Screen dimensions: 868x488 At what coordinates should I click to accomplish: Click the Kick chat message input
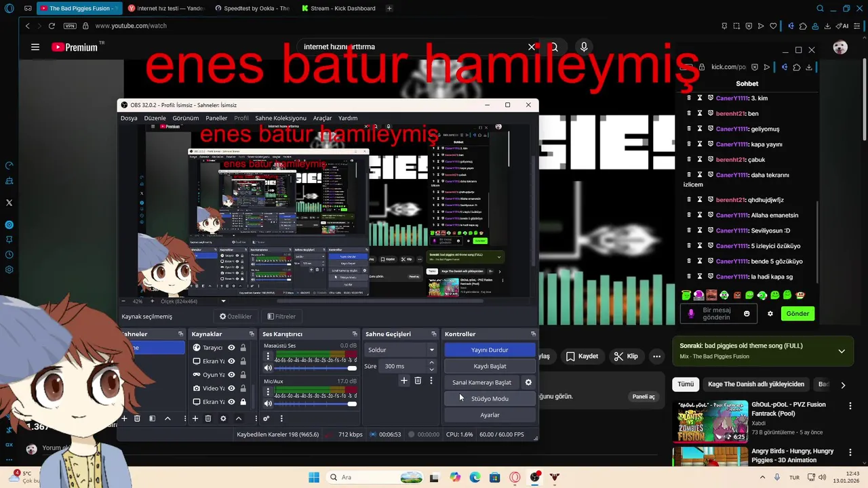[719, 314]
